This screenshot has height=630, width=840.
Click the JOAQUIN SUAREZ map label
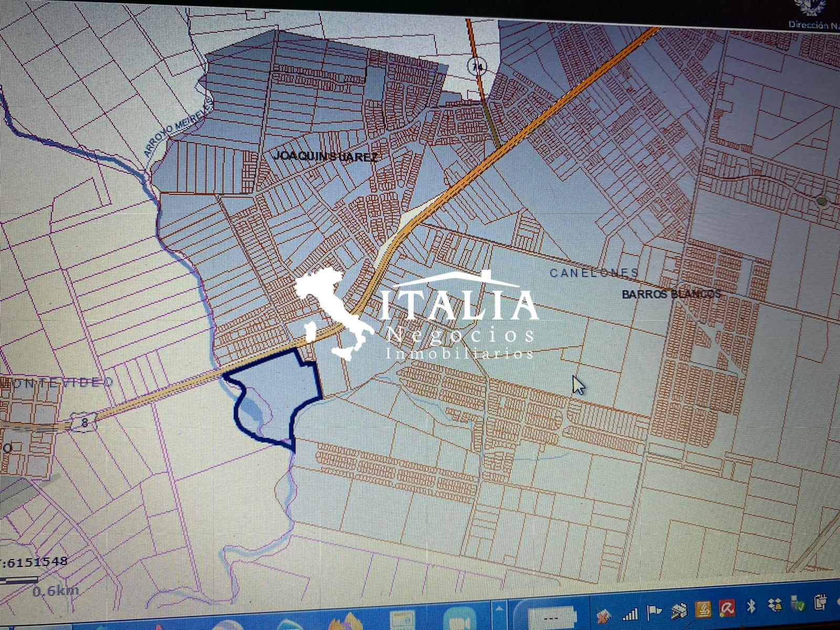coord(325,156)
